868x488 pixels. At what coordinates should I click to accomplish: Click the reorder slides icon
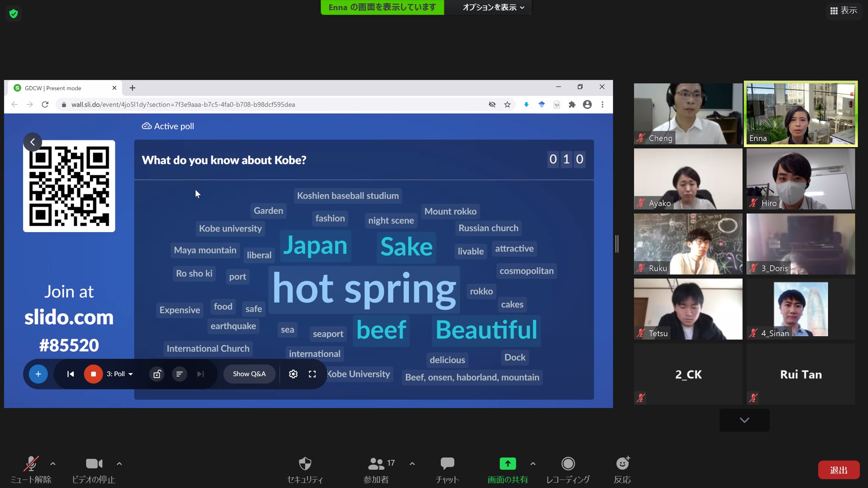(178, 373)
